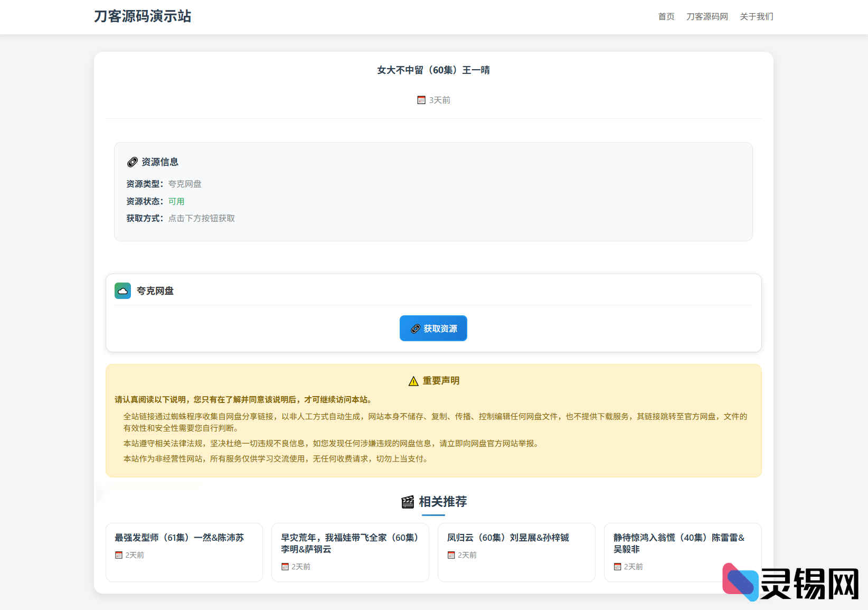
Task: Open the 刀客源码网 menu item
Action: (x=707, y=16)
